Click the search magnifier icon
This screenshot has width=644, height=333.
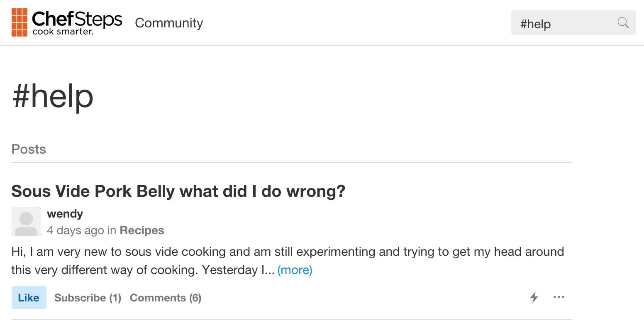point(623,22)
